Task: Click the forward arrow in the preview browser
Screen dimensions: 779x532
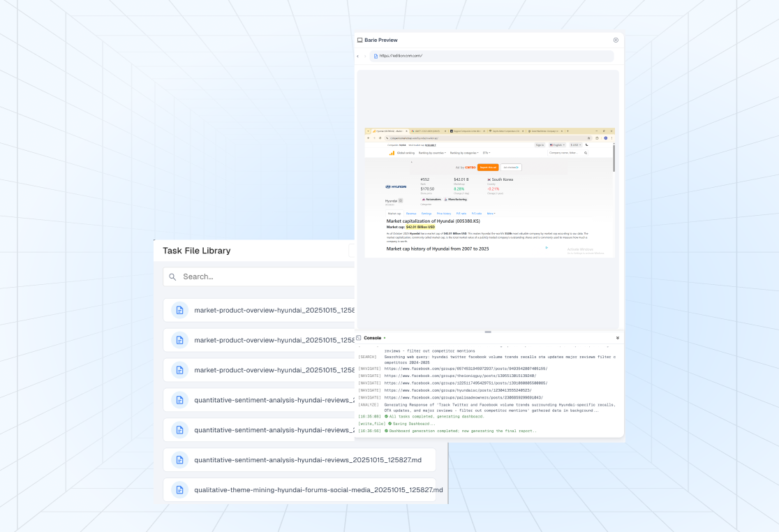Action: click(x=364, y=56)
